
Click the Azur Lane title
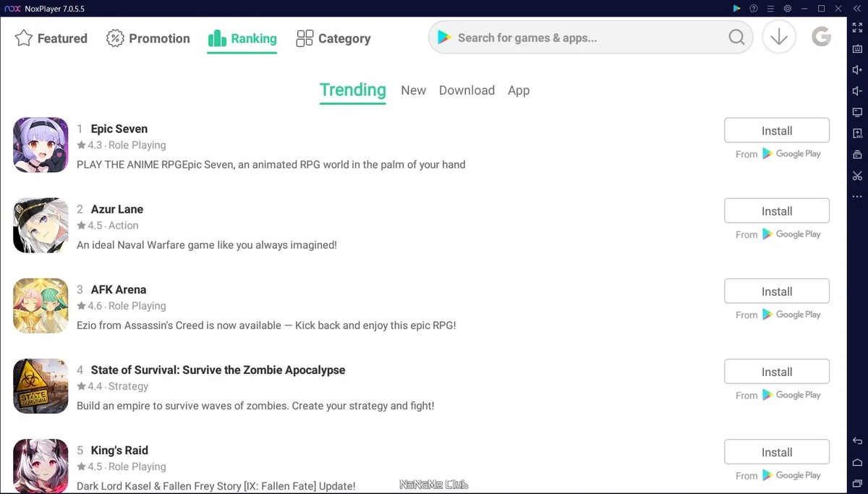[117, 209]
